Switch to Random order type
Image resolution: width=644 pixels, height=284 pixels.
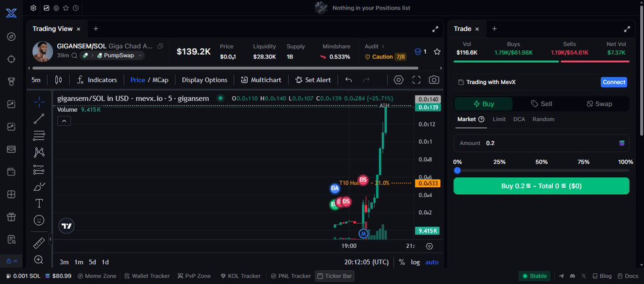[x=543, y=119]
